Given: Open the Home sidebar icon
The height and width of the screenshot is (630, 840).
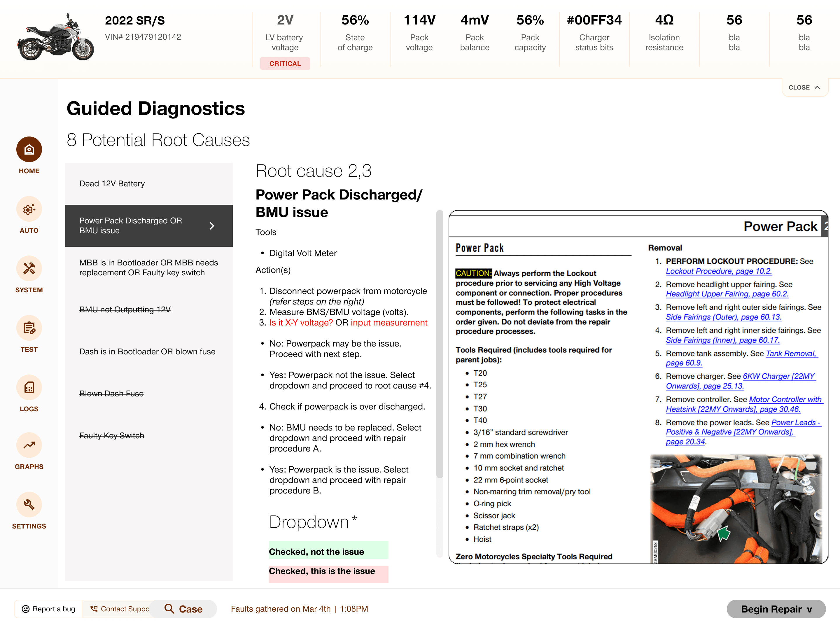Looking at the screenshot, I should pos(29,149).
